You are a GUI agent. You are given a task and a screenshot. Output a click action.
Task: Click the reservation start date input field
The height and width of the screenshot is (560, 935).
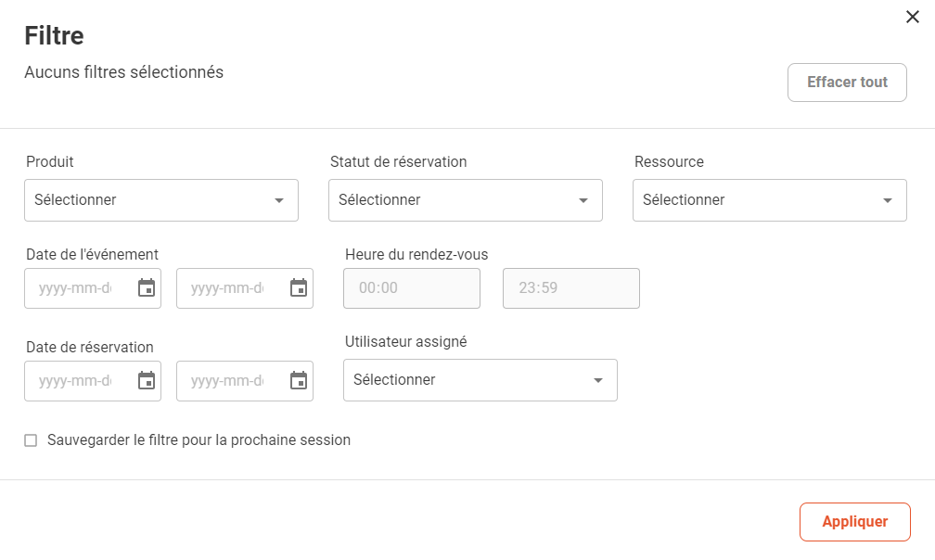coord(93,381)
